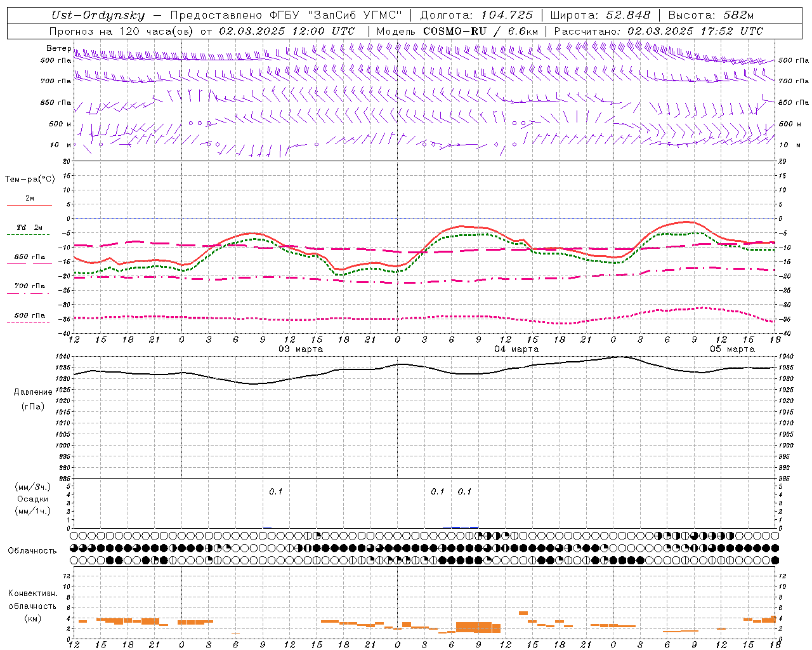Select the model name "COSMO-RU / 6.6км"
The height and width of the screenshot is (650, 812).
tap(481, 31)
